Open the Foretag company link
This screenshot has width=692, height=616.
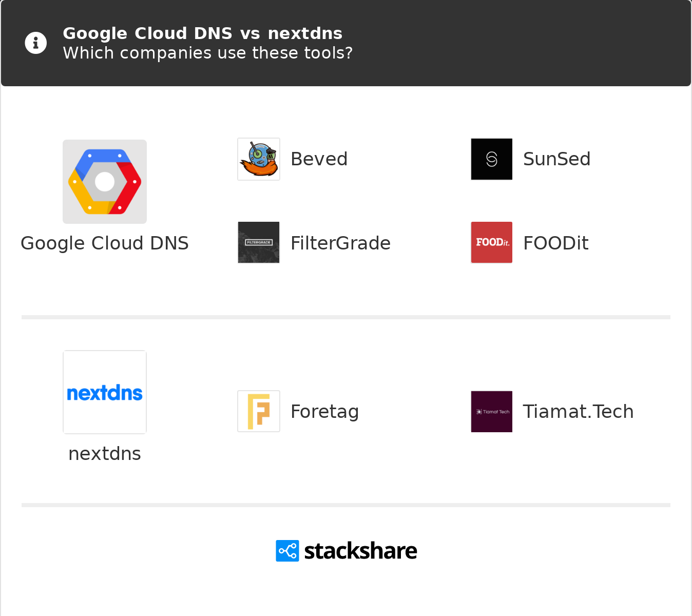click(324, 412)
